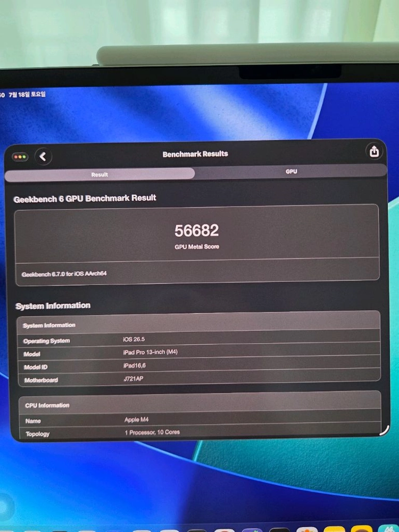Select the Apple M4 CPU name value
This screenshot has width=399, height=532.
[136, 419]
